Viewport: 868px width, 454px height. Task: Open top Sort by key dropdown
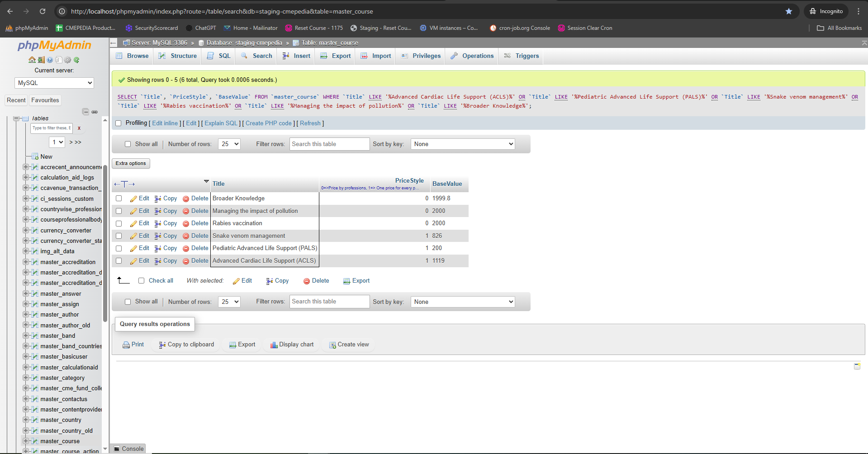coord(463,144)
